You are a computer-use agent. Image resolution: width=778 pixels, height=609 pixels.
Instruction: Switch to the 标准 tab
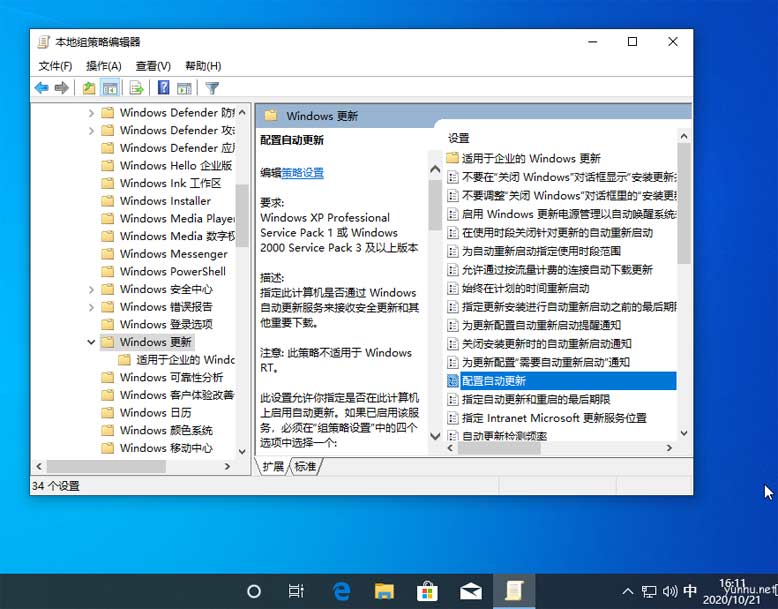(x=305, y=466)
